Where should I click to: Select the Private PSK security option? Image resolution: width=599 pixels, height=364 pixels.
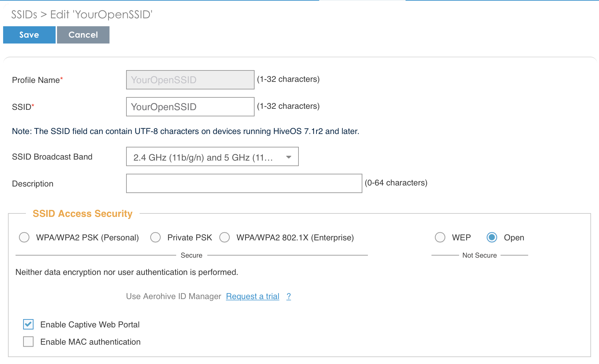point(155,237)
